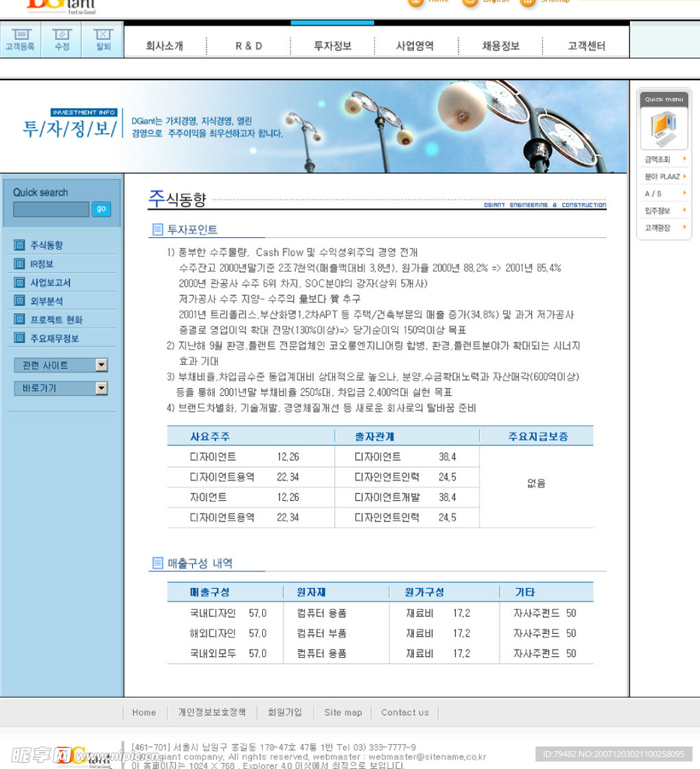
Task: Click the 매출구성 내역 section document icon
Action: (158, 562)
